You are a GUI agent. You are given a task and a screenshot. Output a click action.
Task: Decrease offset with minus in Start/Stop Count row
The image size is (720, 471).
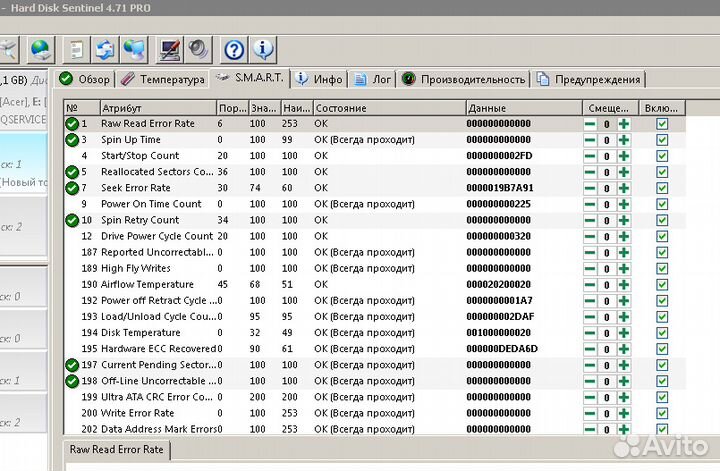tap(590, 156)
